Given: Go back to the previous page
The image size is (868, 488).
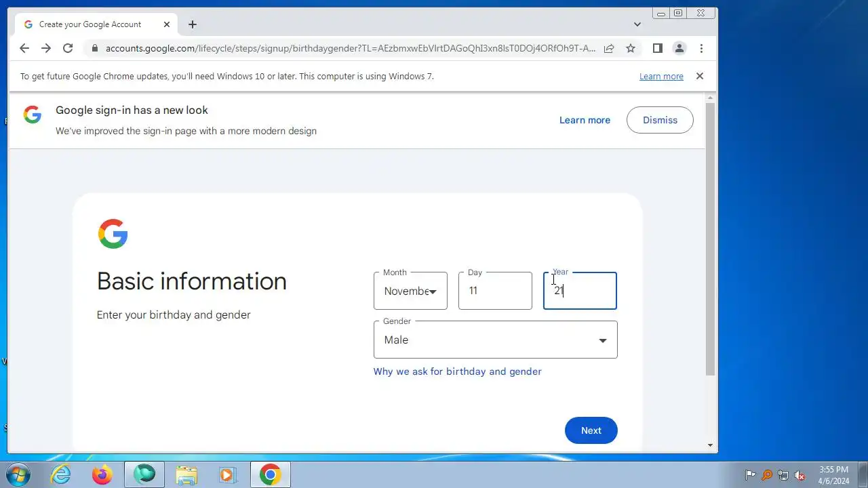Looking at the screenshot, I should (24, 48).
